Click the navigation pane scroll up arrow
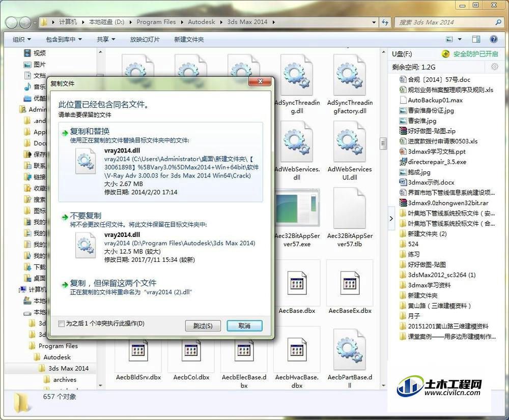Screen dimensions: 509x420 coord(100,52)
